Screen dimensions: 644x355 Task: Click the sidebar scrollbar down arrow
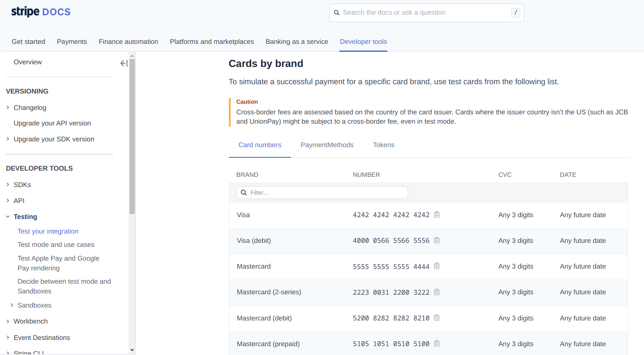pos(132,350)
